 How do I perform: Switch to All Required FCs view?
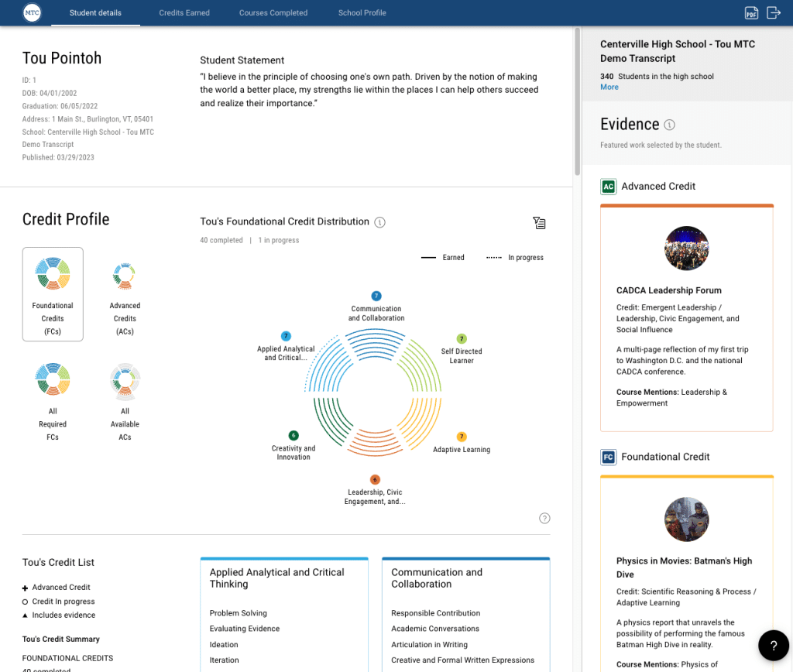pyautogui.click(x=53, y=399)
